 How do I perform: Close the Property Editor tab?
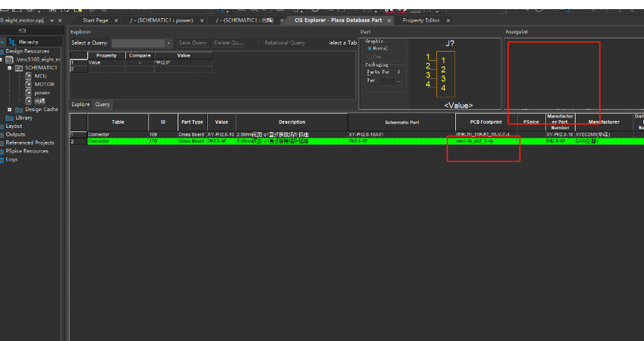coord(448,20)
